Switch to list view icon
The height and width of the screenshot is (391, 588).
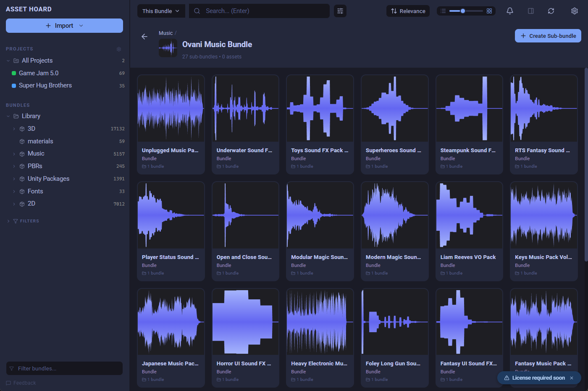443,11
